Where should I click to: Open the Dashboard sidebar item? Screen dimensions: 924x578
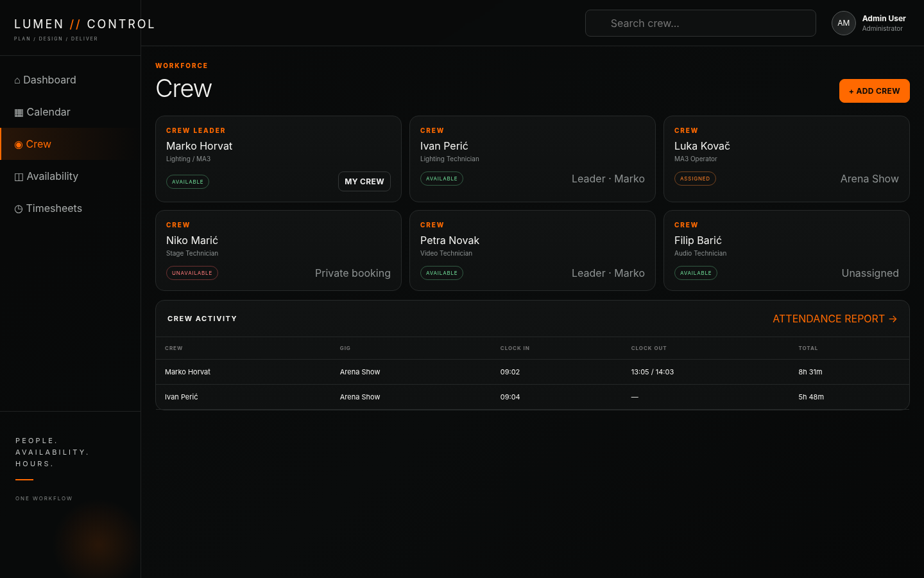point(70,80)
